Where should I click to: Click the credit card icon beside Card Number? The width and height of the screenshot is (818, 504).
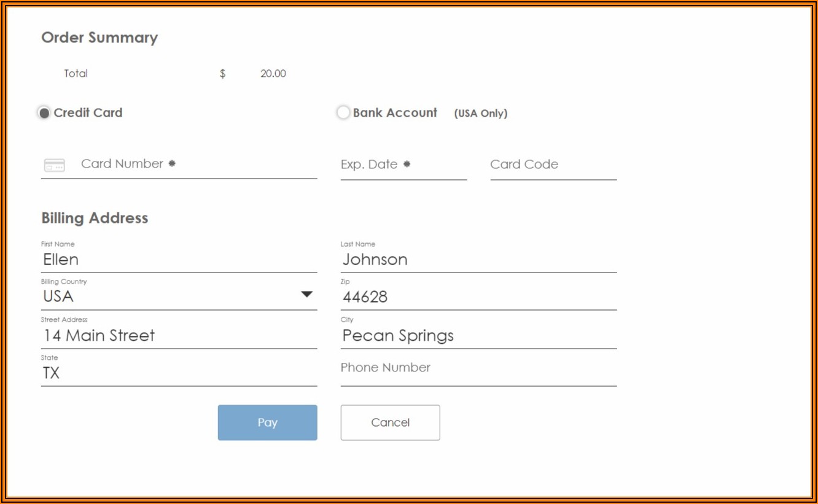click(x=55, y=165)
